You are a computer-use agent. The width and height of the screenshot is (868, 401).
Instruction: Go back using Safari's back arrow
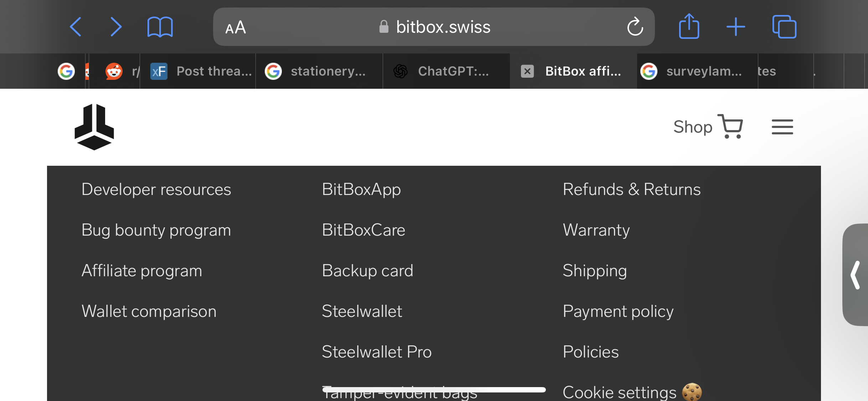pos(76,27)
